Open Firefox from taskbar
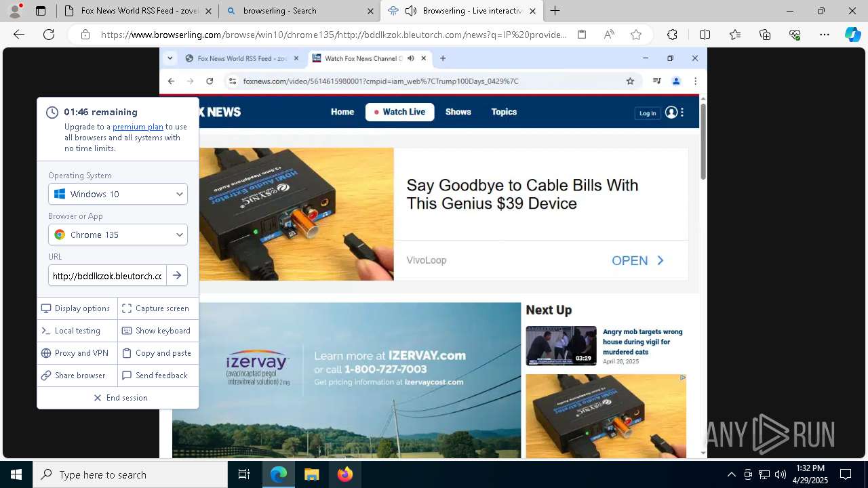 pyautogui.click(x=345, y=474)
